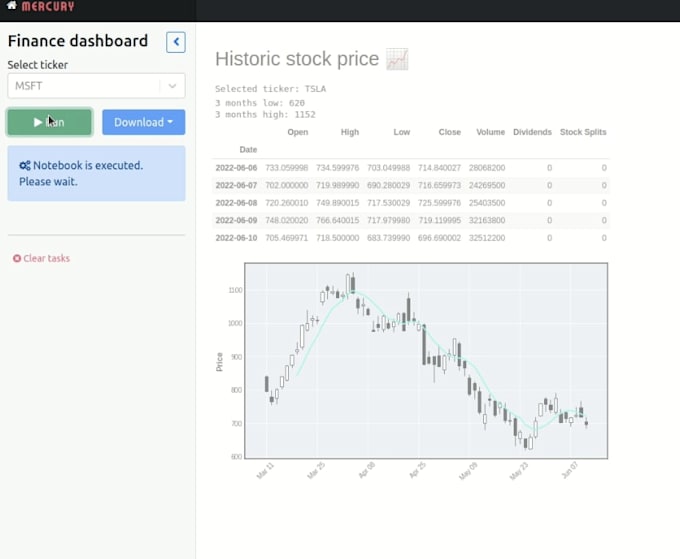This screenshot has width=680, height=559.
Task: Expand ticker list using the dropdown arrow
Action: [172, 86]
